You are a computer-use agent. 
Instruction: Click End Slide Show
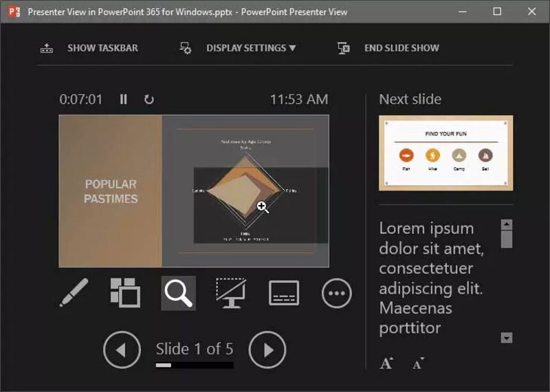(x=388, y=48)
